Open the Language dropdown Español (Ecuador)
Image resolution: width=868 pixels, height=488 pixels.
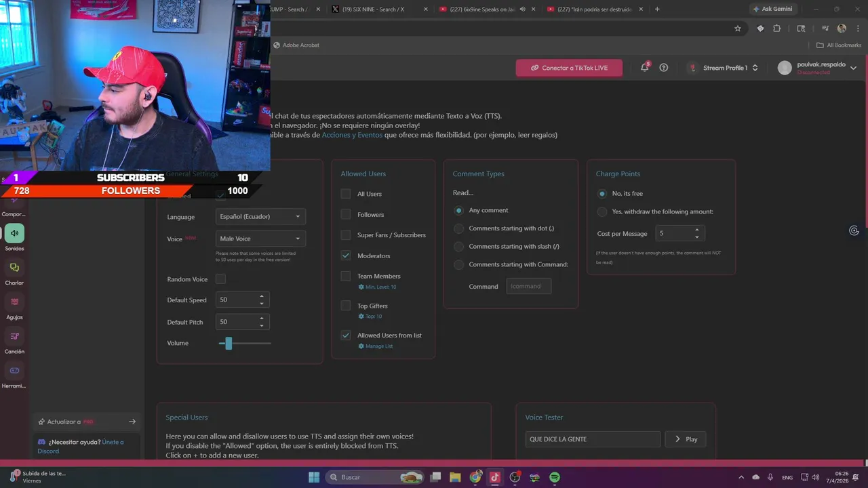tap(260, 217)
